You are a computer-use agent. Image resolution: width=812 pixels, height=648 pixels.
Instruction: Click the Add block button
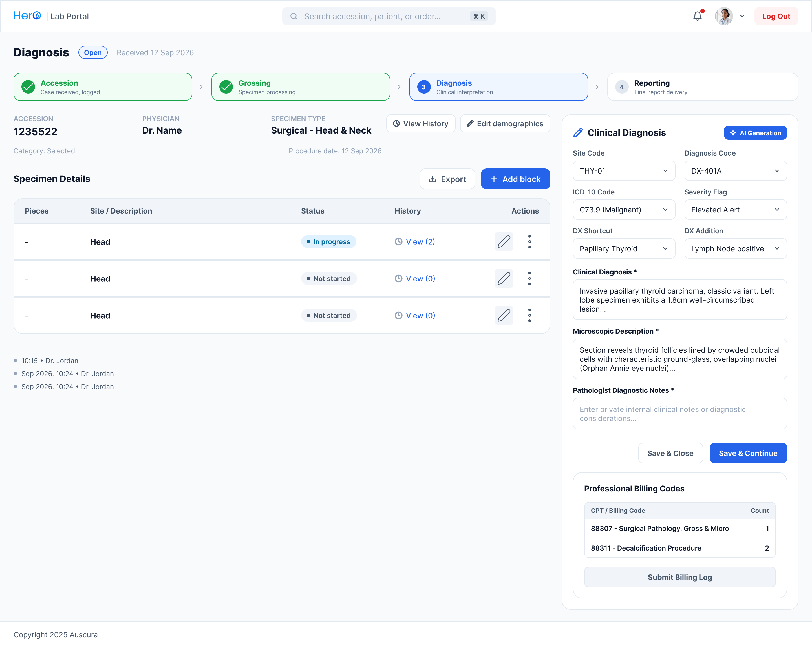(x=515, y=179)
